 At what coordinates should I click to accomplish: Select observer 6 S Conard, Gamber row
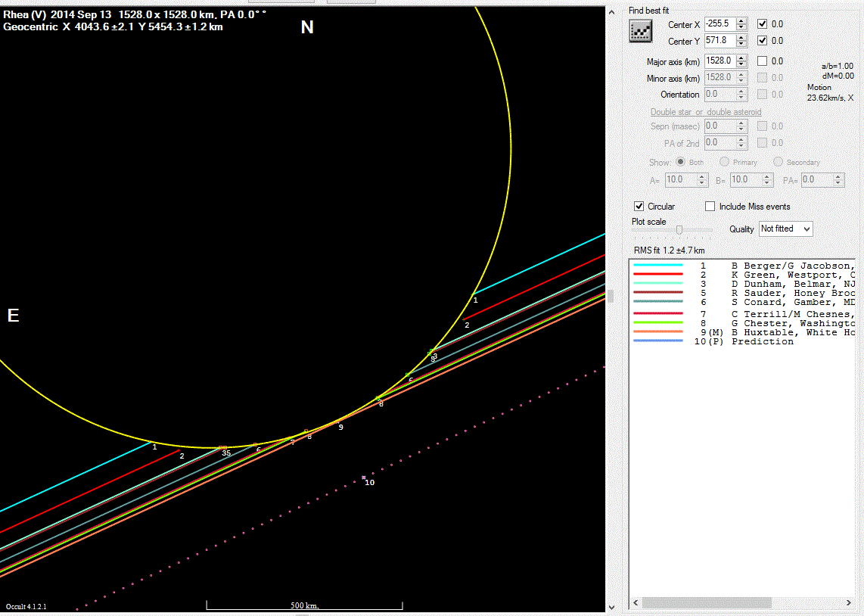click(742, 302)
